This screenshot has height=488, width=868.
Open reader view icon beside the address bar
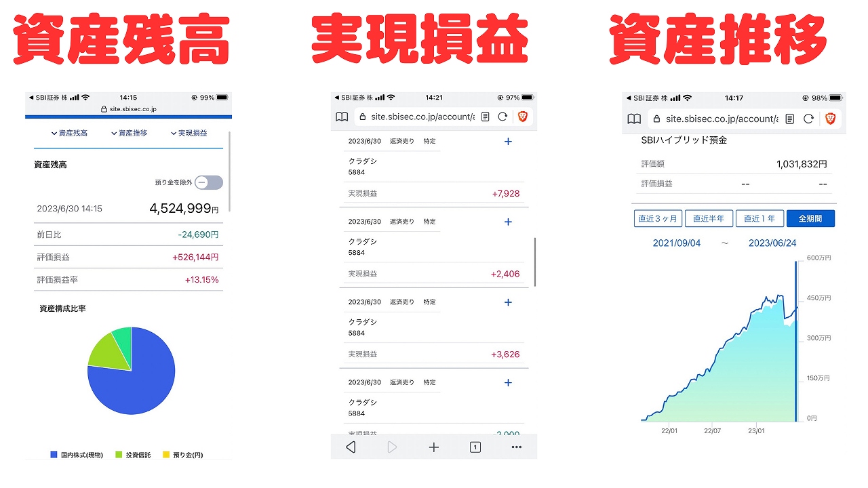coord(486,116)
